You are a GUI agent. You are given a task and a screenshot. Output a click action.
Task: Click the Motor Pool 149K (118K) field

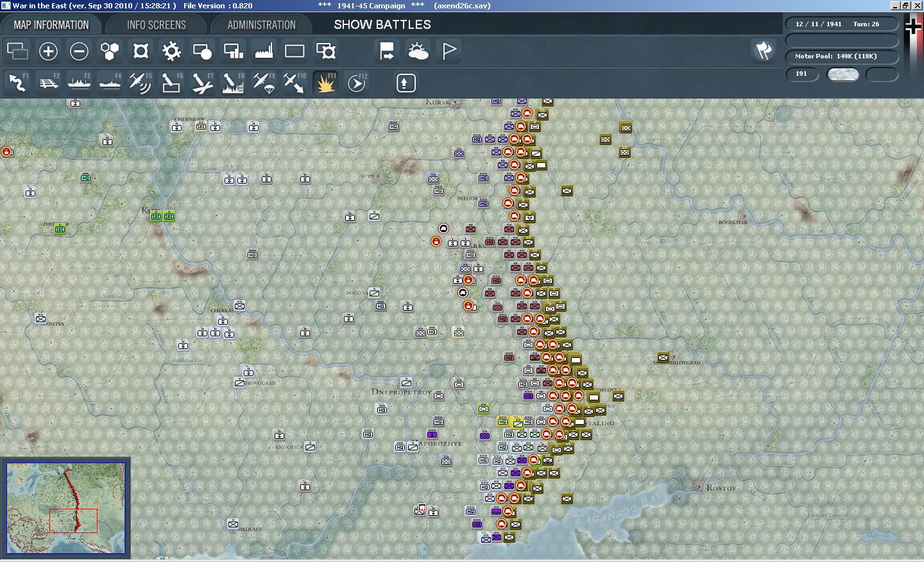coord(842,56)
